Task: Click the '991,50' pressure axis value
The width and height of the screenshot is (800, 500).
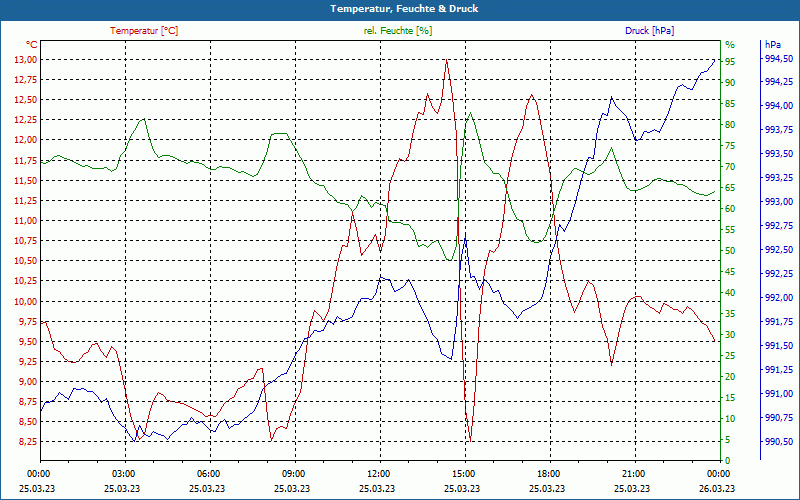Action: (779, 345)
